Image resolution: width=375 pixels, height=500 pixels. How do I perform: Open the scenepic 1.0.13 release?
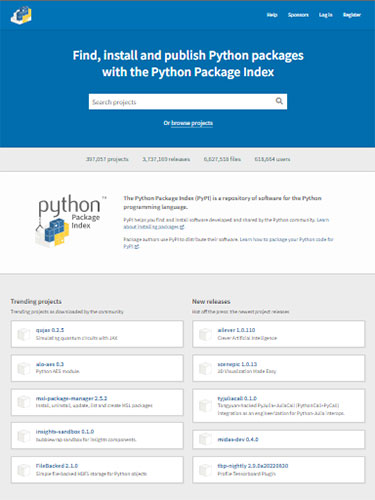pos(278,368)
